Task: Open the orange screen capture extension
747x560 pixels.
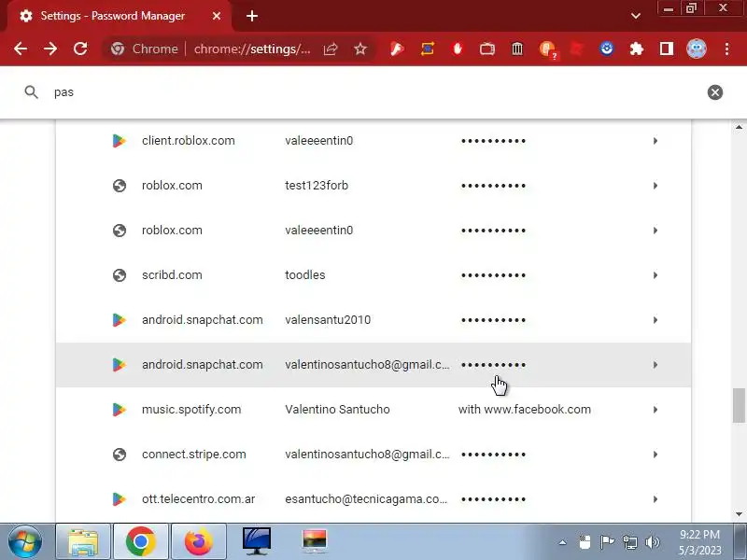Action: pyautogui.click(x=428, y=49)
